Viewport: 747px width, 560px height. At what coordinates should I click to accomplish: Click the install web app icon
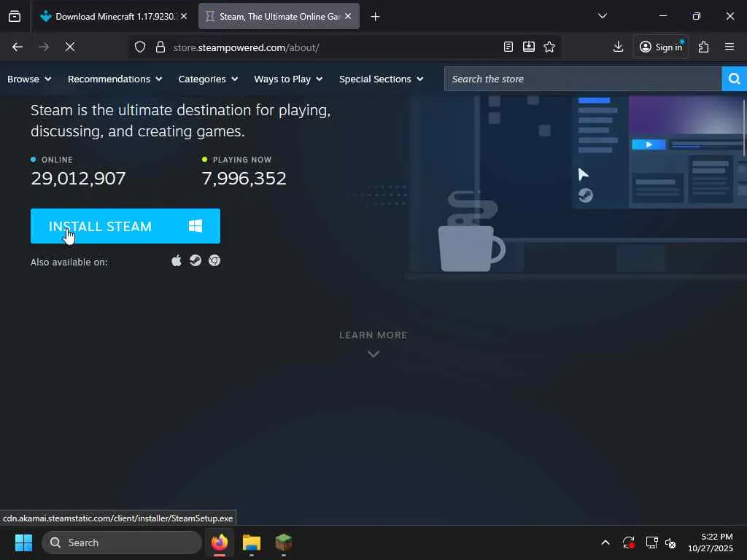point(529,47)
